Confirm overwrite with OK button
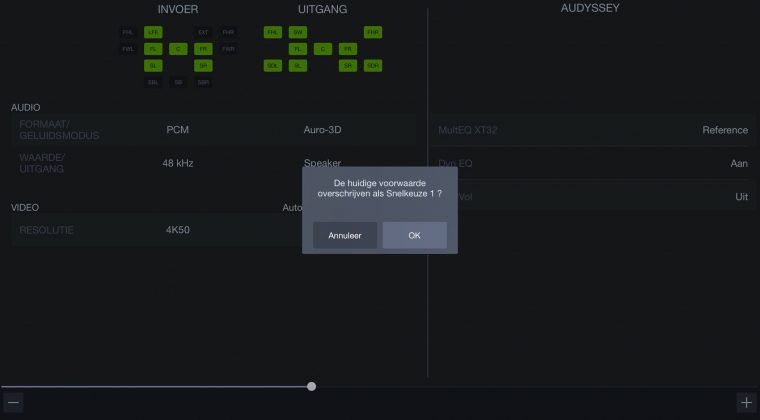Screen dimensions: 760x420 click(x=414, y=235)
